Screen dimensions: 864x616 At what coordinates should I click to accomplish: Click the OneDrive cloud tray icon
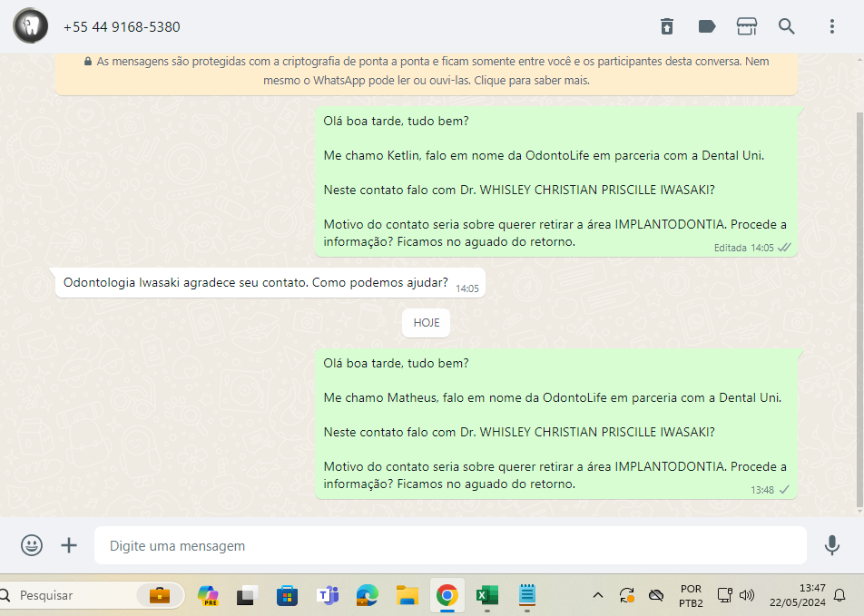655,595
